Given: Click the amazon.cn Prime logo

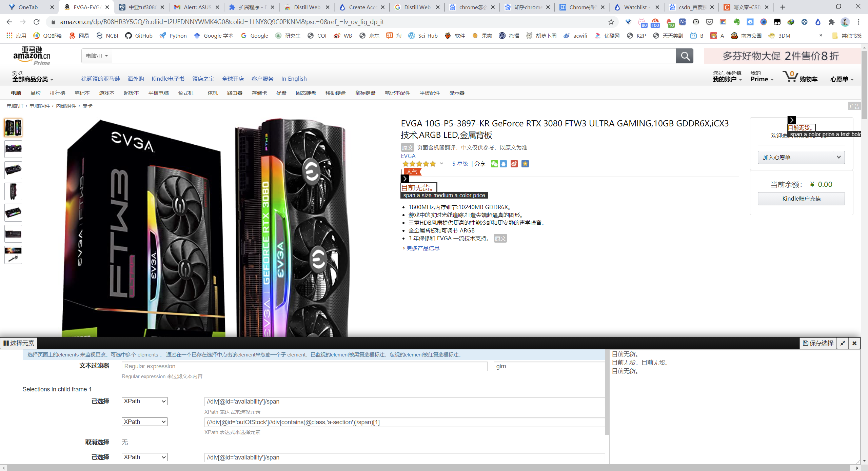Looking at the screenshot, I should click(32, 56).
